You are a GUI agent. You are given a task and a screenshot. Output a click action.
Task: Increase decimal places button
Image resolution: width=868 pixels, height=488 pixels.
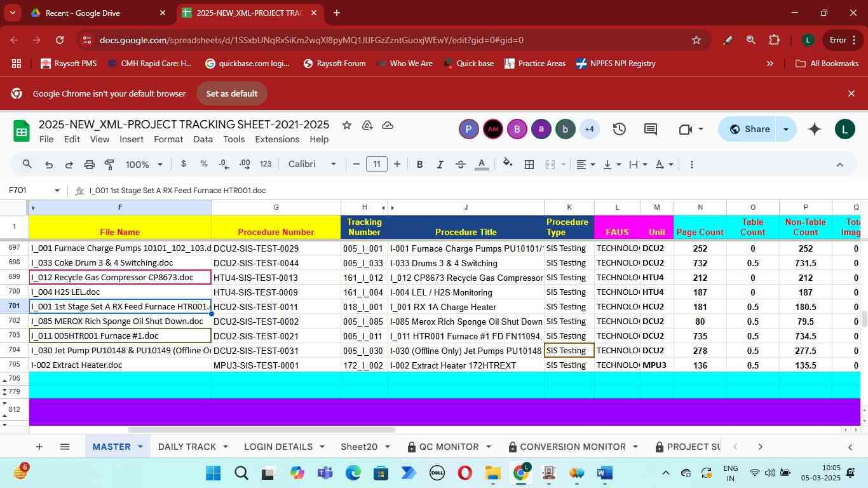[245, 164]
